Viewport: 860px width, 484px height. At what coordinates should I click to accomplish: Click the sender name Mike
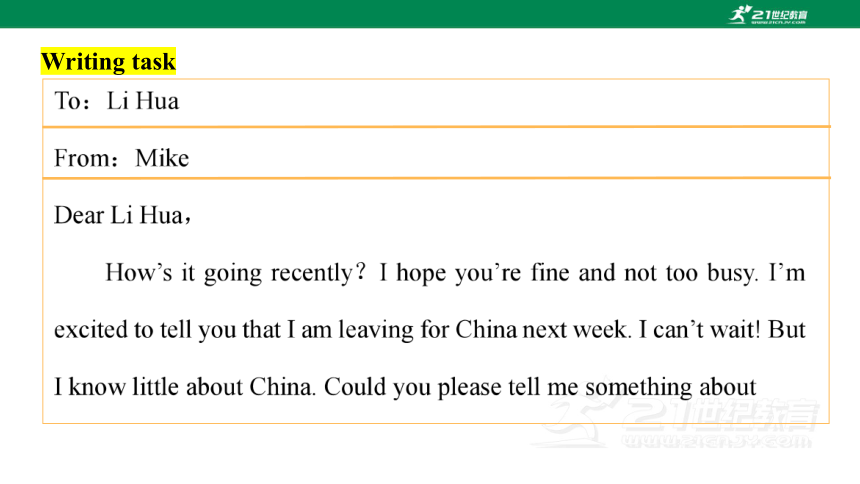[x=162, y=158]
